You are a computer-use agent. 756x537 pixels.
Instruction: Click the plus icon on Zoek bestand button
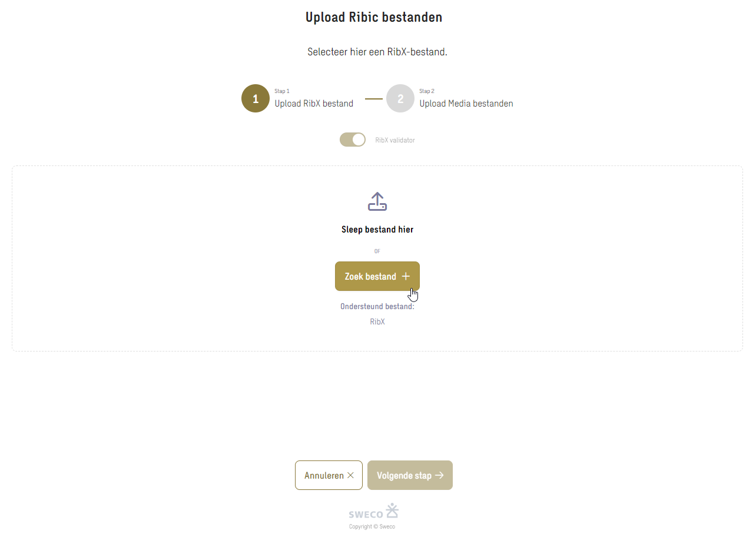[x=406, y=276]
